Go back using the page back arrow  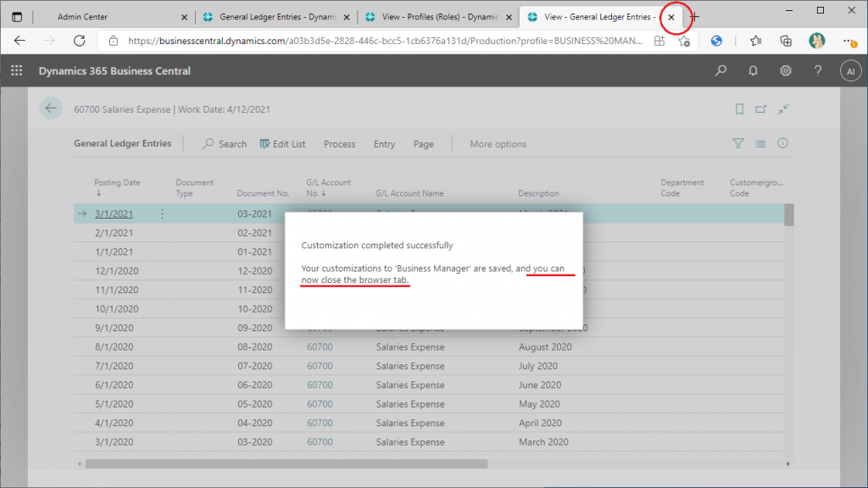click(51, 108)
